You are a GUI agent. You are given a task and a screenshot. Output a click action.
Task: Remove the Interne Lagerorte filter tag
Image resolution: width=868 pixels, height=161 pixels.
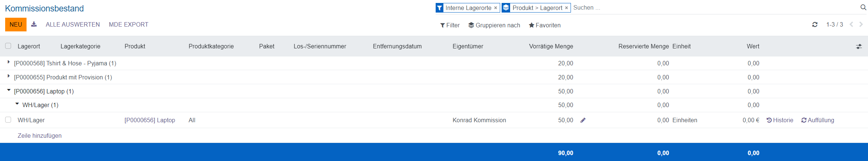[x=496, y=8]
